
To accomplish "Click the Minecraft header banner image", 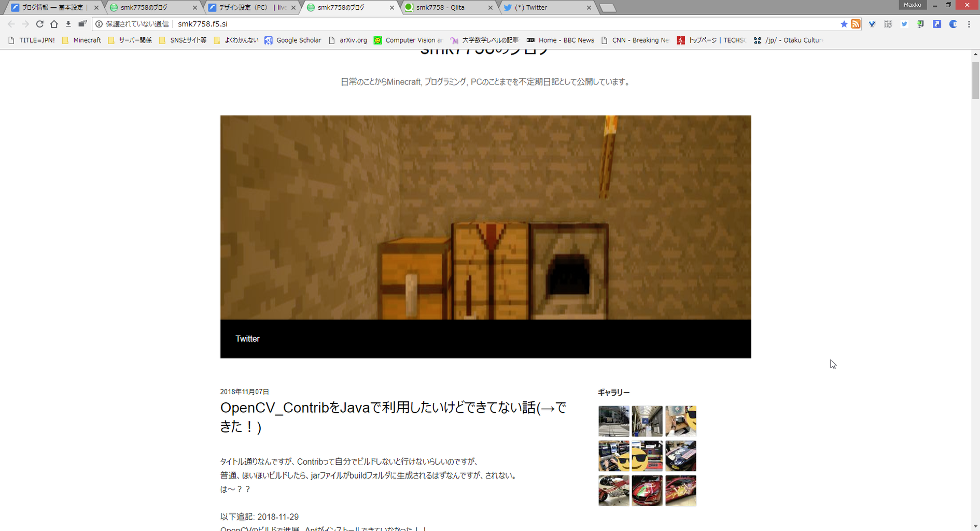I will click(485, 217).
